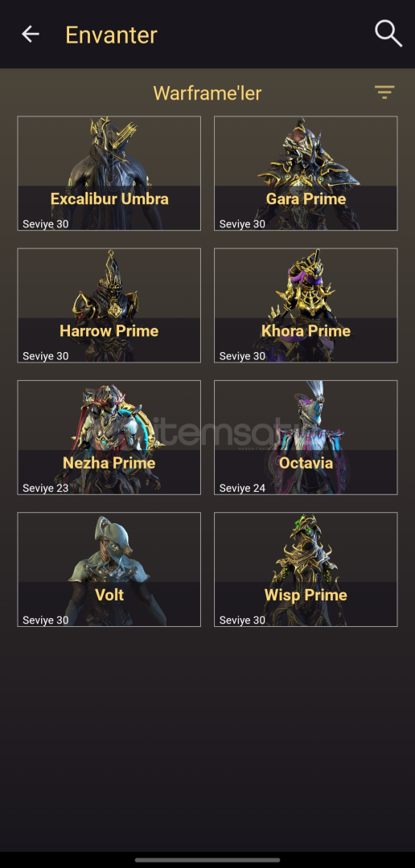This screenshot has width=415, height=868.
Task: Open the search magnifier icon
Action: [x=388, y=33]
